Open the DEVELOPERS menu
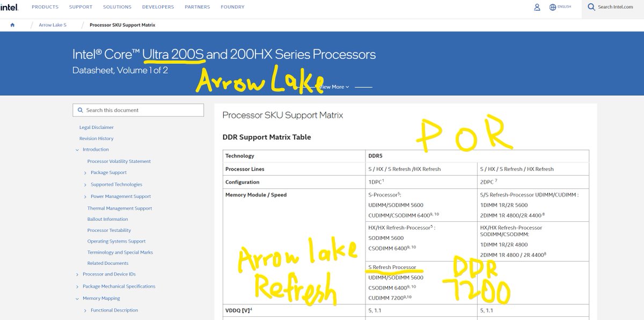The height and width of the screenshot is (320, 644). (x=158, y=7)
